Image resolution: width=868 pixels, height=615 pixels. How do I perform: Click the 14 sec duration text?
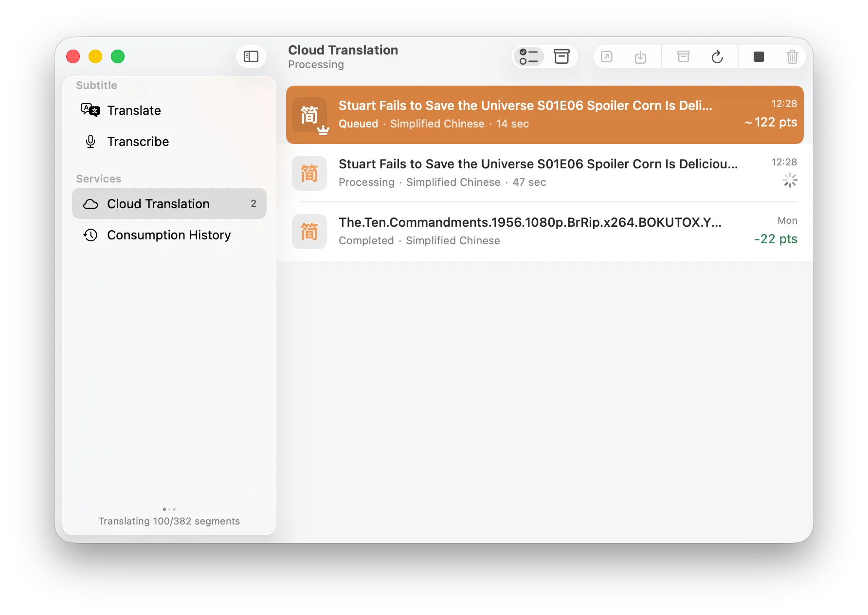pos(512,124)
